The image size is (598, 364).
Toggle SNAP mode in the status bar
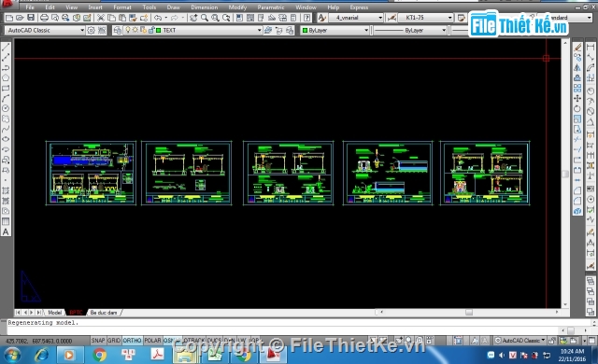pos(98,341)
